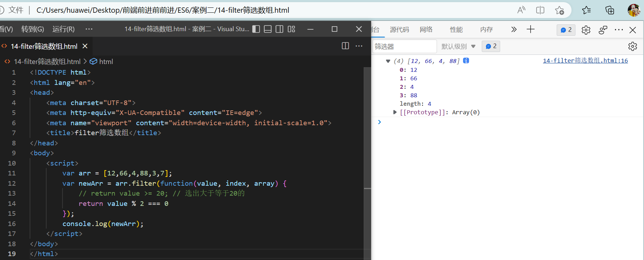
Task: Toggle VS Code bottom panel layout icon
Action: coord(268,29)
